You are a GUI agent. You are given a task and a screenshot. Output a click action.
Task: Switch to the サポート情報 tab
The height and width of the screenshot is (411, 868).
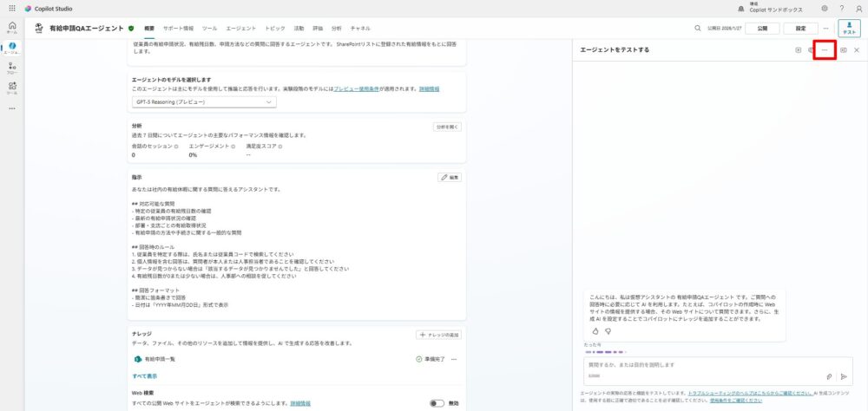coord(178,28)
